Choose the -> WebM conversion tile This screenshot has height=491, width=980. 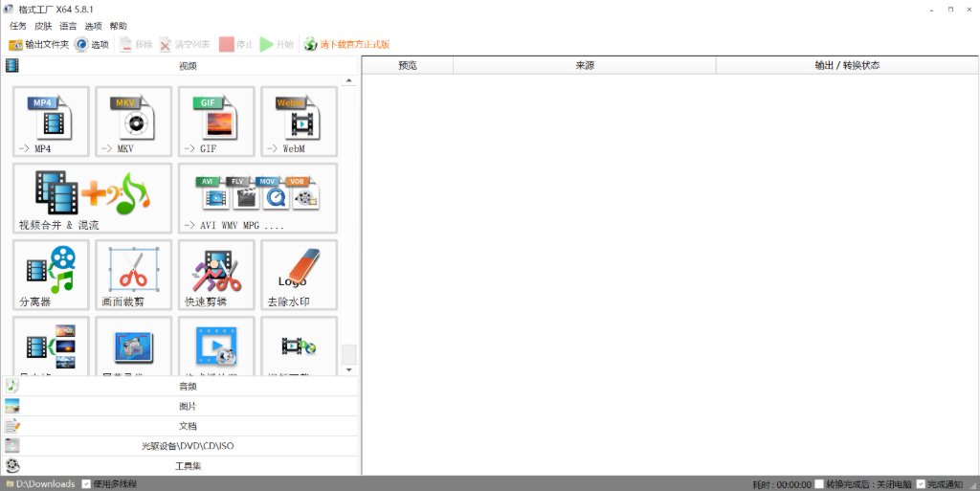[299, 122]
